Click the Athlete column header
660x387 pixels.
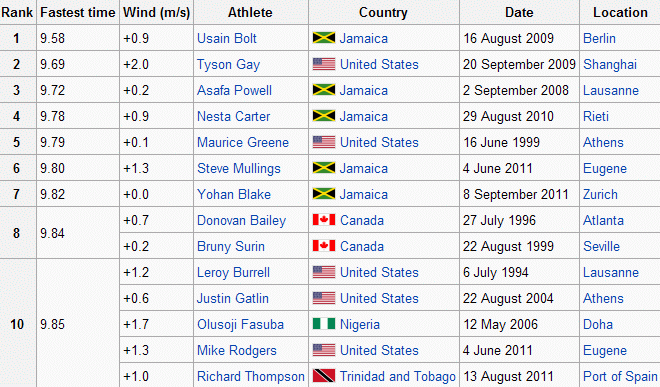(x=250, y=12)
